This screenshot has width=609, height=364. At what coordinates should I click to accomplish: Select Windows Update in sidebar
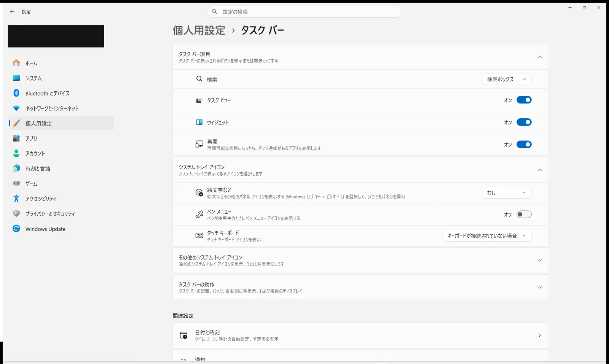(x=61, y=229)
